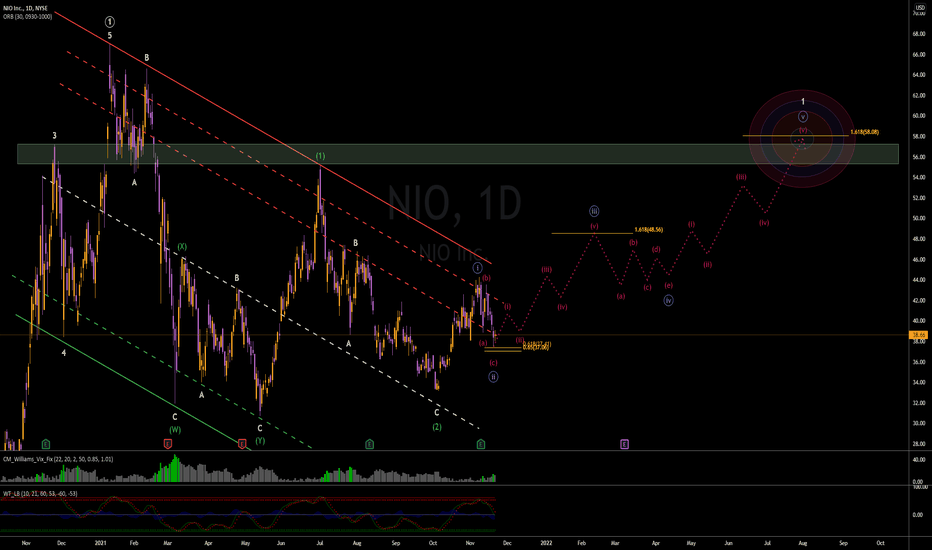Image resolution: width=932 pixels, height=550 pixels.
Task: Click the green (Y) wave label
Action: pyautogui.click(x=260, y=441)
